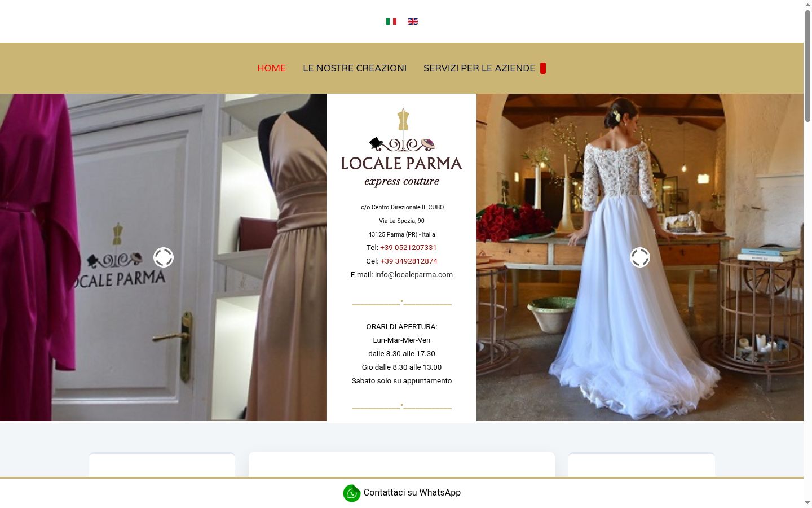Click the info@localeparma.com email address

414,275
